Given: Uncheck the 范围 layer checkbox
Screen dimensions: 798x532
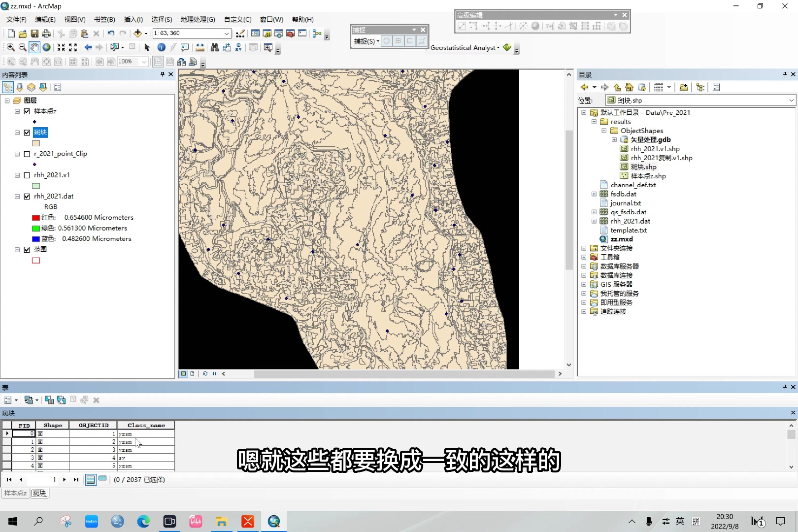Looking at the screenshot, I should point(27,250).
